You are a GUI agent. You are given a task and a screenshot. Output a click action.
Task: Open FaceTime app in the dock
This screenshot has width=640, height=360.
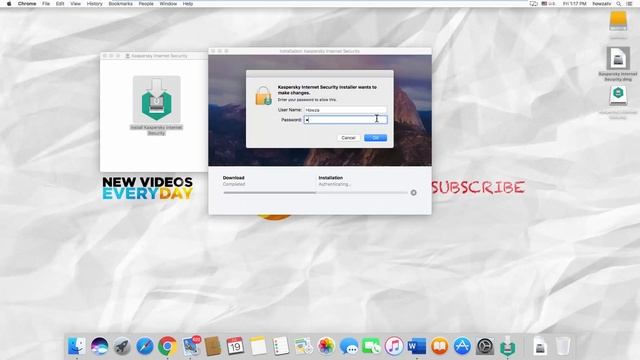click(x=371, y=346)
